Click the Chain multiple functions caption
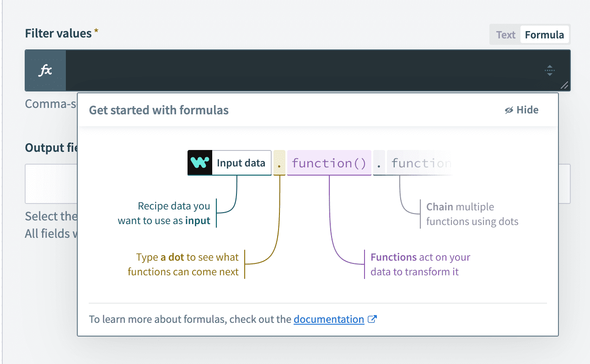 pyautogui.click(x=472, y=214)
